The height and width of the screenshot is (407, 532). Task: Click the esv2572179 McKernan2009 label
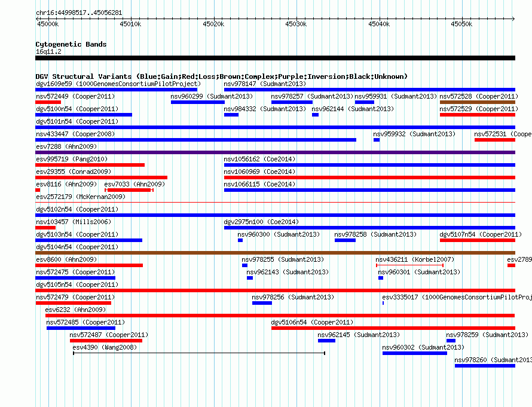(81, 197)
